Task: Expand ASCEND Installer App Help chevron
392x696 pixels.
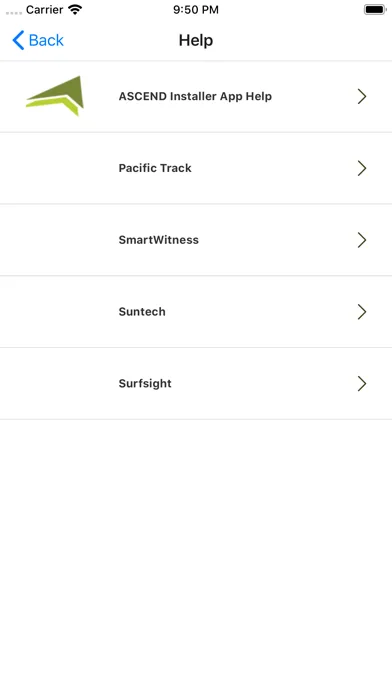Action: tap(362, 96)
